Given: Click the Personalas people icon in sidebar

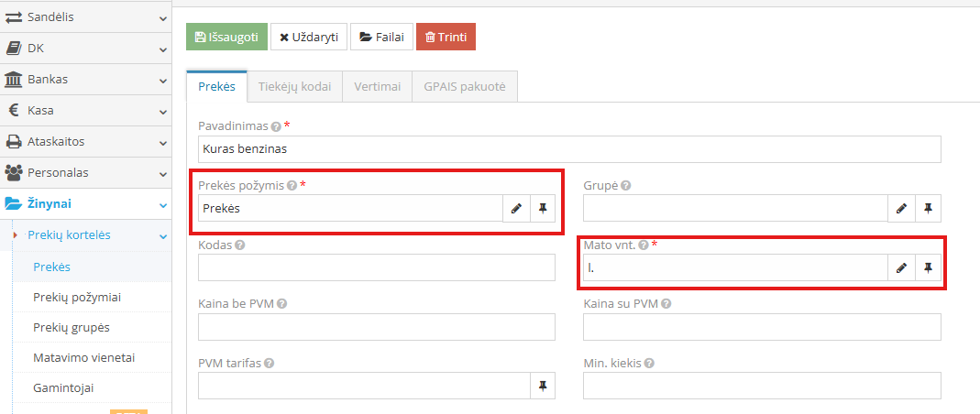Looking at the screenshot, I should click(x=13, y=172).
